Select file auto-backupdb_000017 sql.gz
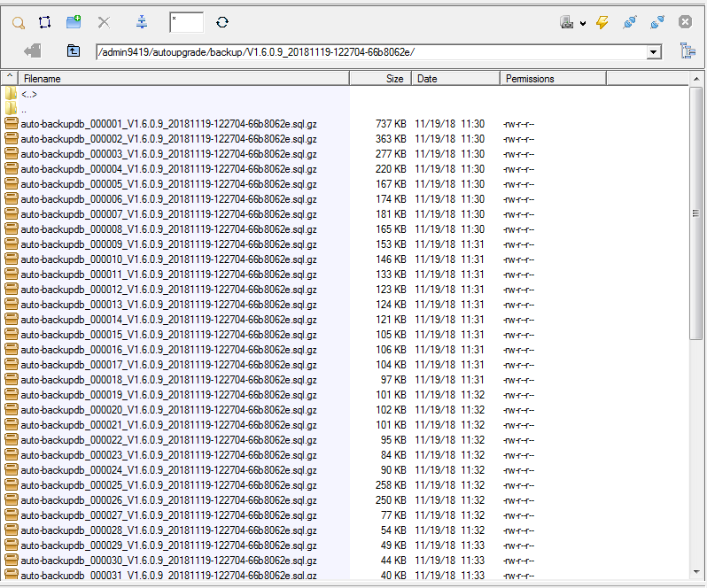This screenshot has height=588, width=707. [168, 365]
